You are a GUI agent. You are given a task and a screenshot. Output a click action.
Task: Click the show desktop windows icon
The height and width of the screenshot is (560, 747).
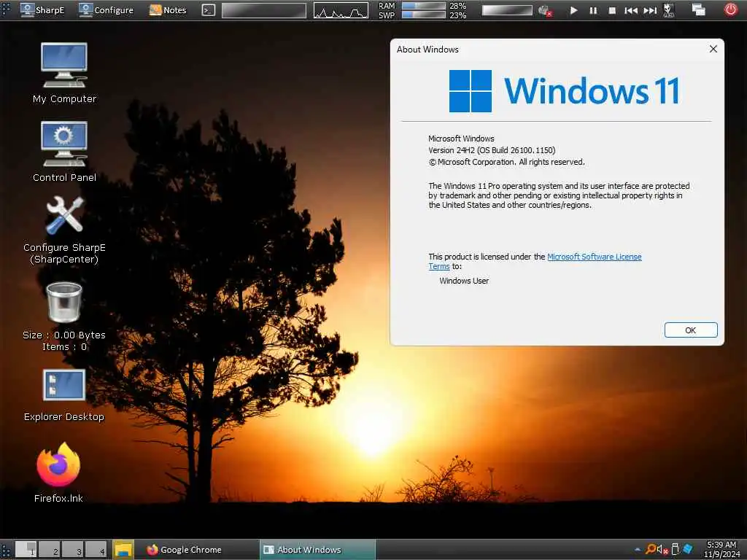click(698, 9)
